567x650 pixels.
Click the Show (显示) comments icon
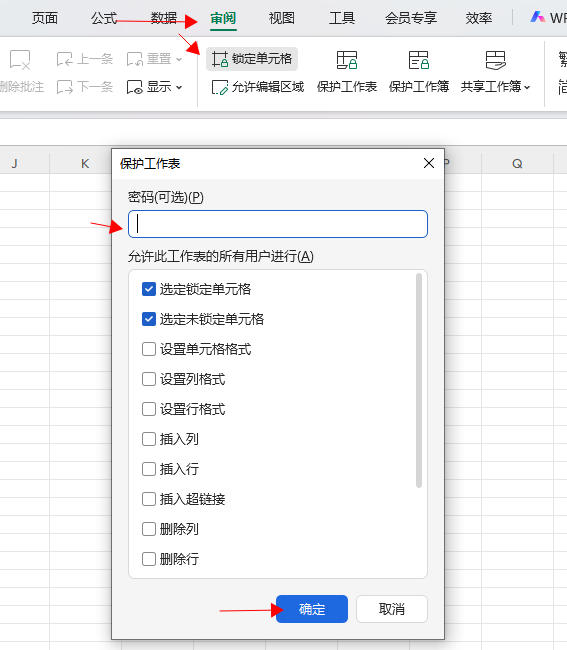point(135,87)
